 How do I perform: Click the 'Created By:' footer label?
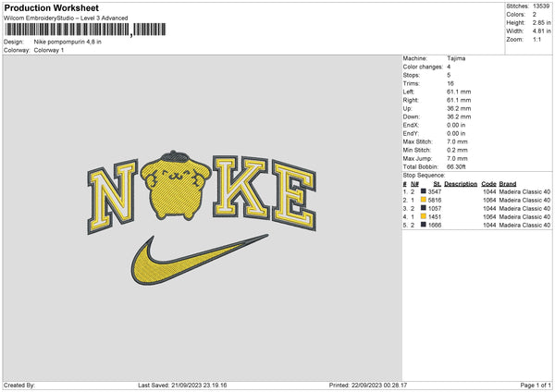click(x=19, y=386)
